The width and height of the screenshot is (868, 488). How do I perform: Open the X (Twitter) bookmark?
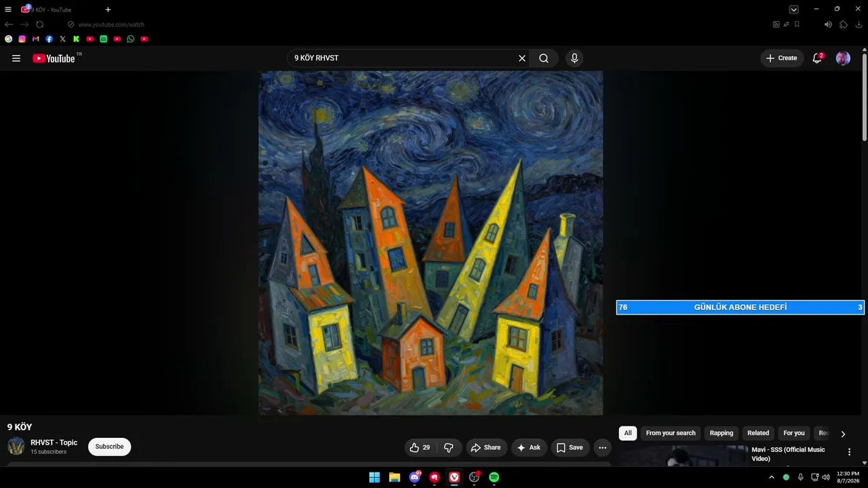coord(63,39)
